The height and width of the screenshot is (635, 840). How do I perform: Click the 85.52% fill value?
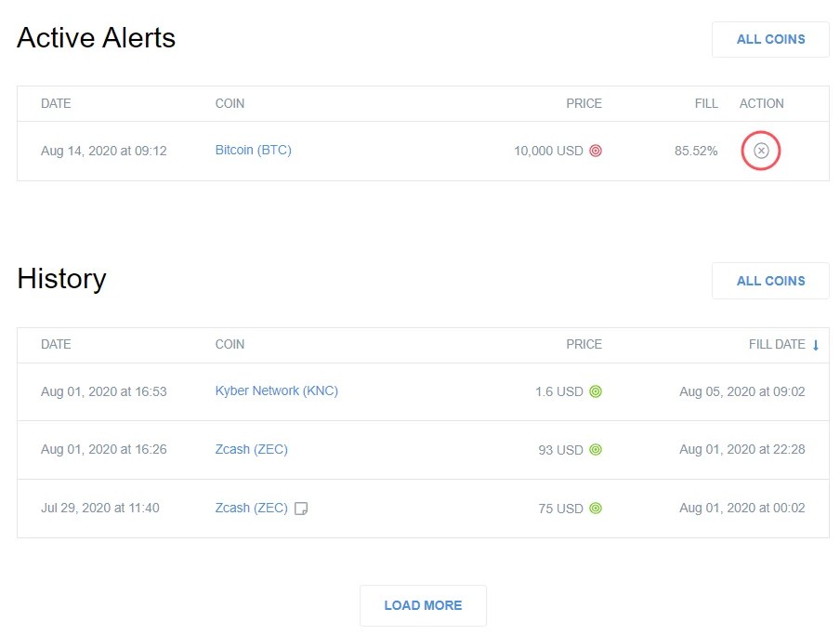pyautogui.click(x=696, y=151)
